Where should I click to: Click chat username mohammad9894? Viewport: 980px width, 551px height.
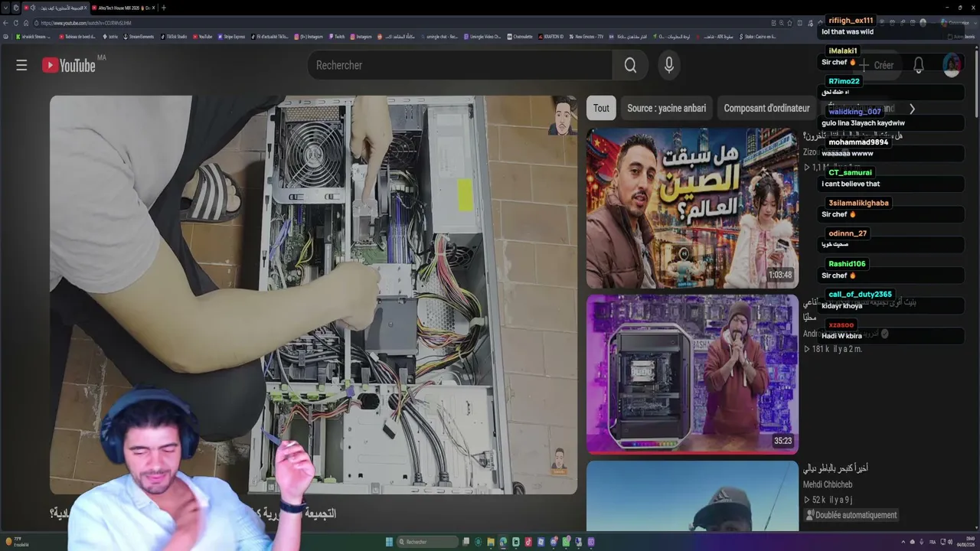(858, 142)
